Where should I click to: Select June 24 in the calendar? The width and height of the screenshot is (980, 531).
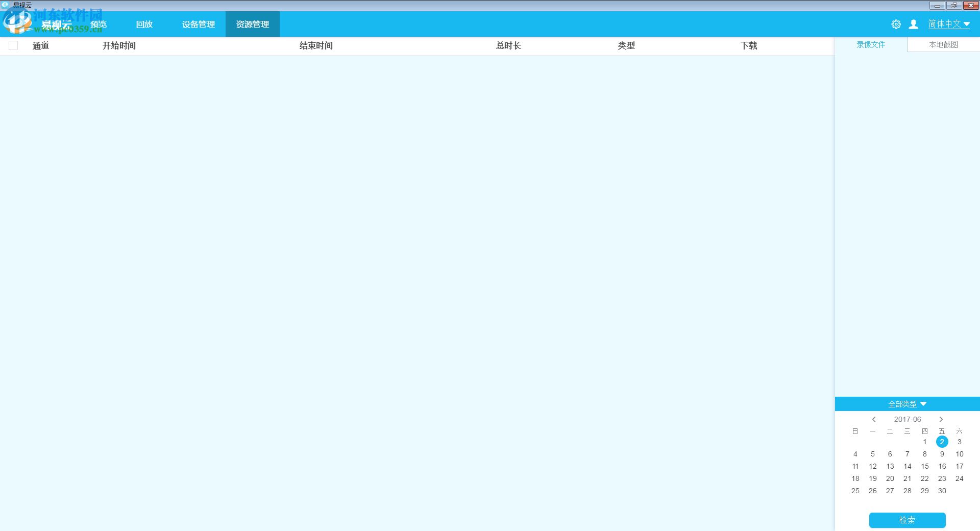[959, 478]
